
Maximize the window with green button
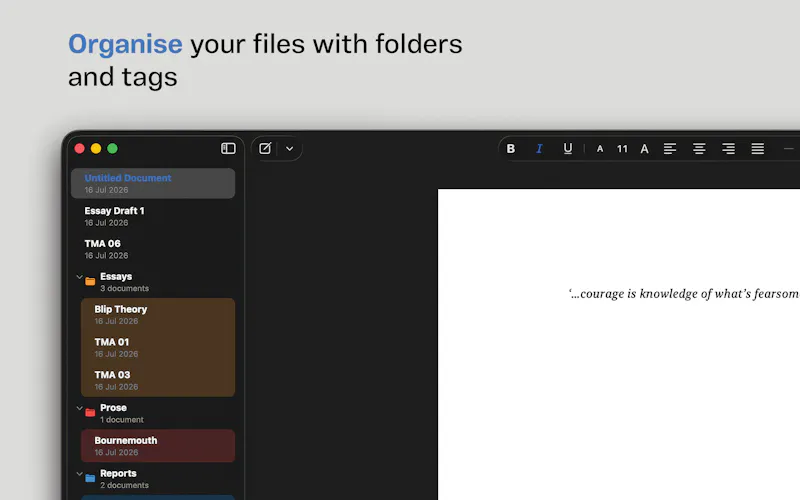point(112,148)
